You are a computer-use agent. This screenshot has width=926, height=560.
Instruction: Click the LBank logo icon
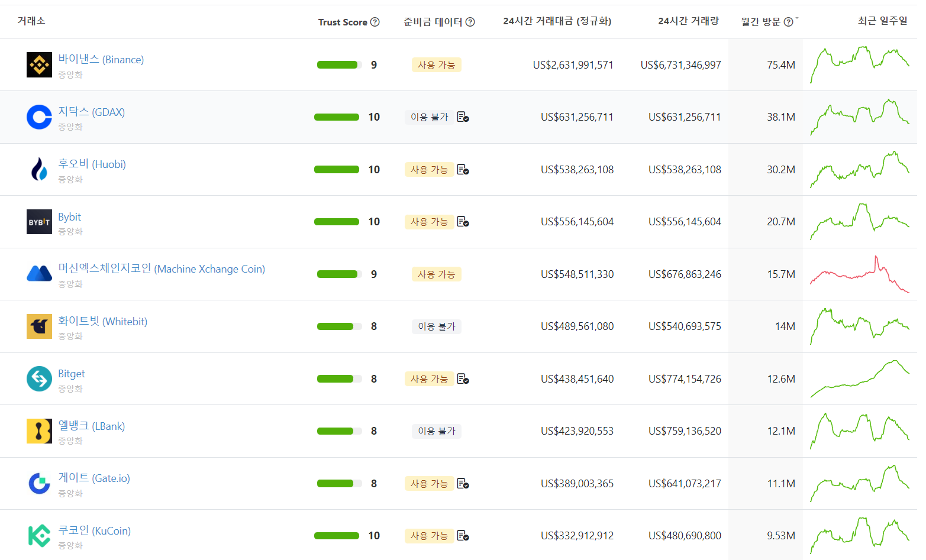(39, 431)
